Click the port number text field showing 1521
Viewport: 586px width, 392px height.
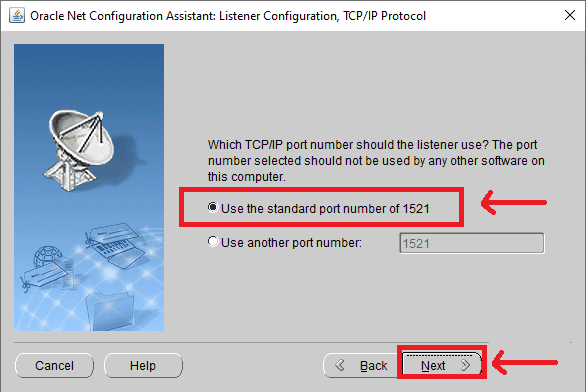click(x=472, y=243)
